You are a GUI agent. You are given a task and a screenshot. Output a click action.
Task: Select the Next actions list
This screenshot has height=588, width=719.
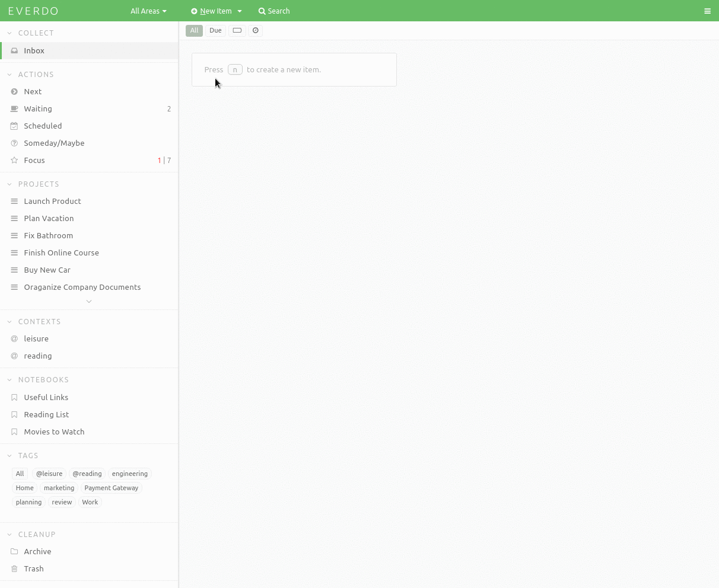coord(33,91)
